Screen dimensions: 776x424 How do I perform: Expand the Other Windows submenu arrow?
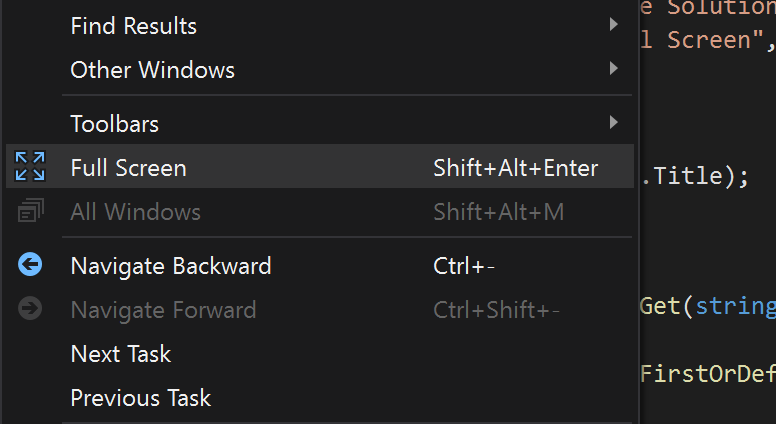[614, 68]
